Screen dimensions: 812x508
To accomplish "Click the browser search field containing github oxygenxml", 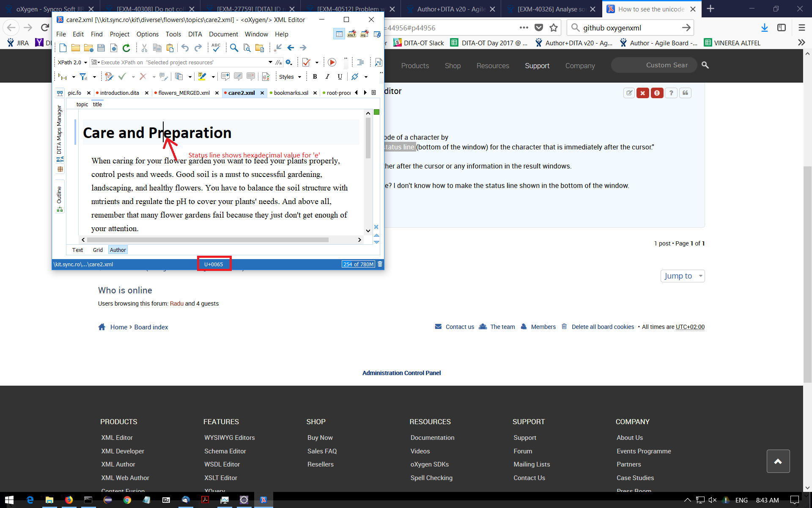I will click(x=630, y=28).
